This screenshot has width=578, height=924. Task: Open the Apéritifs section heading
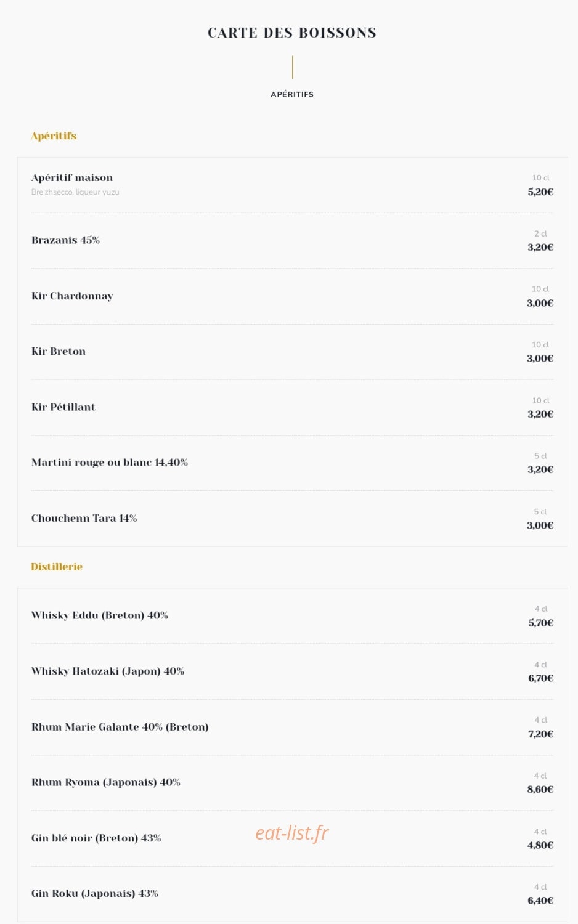point(54,136)
